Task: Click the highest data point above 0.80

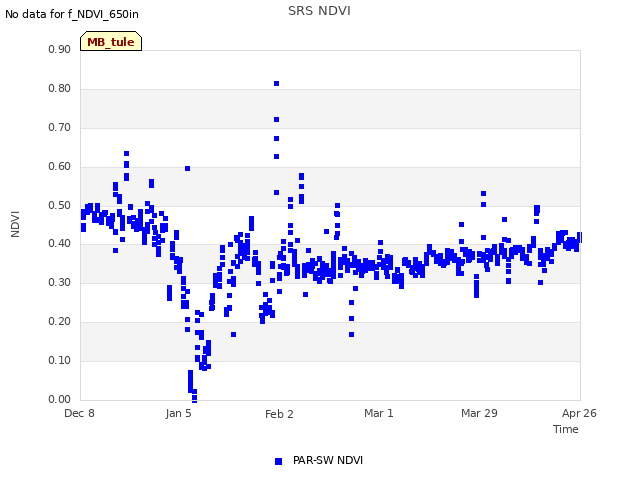Action: [276, 84]
